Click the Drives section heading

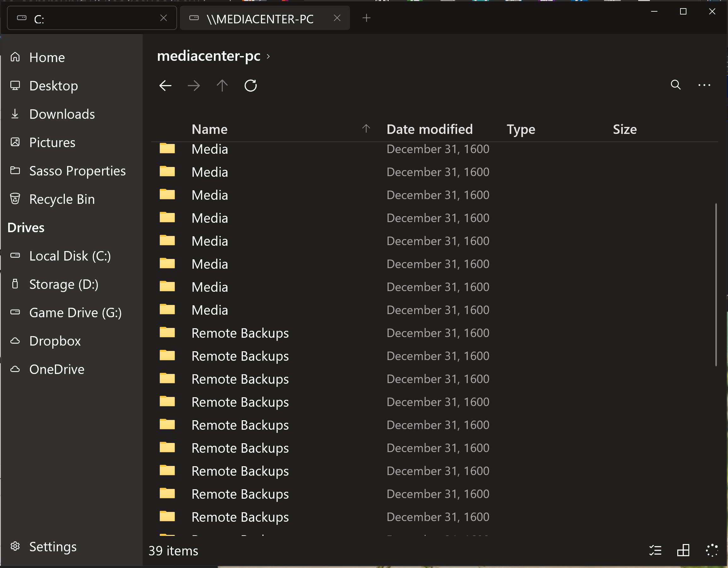[26, 228]
